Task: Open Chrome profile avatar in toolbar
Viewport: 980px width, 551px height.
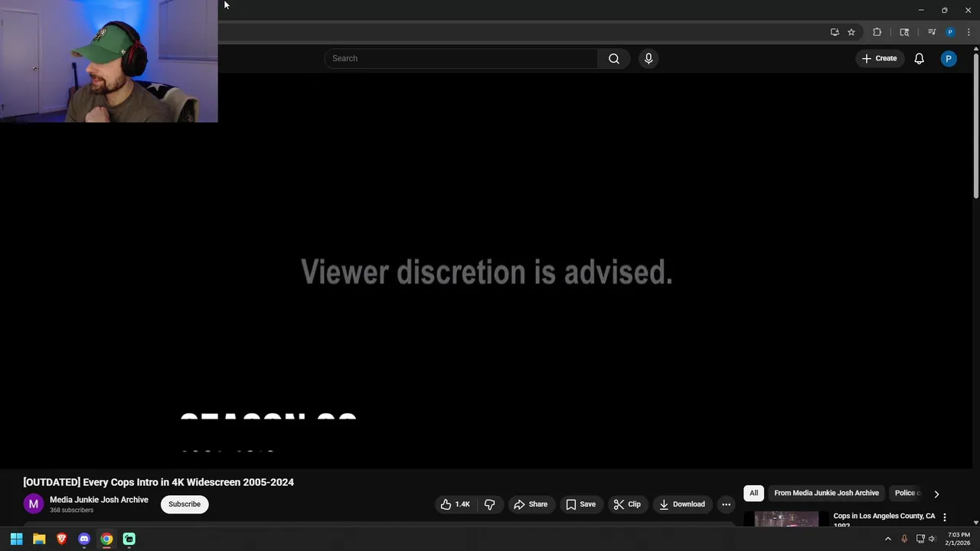Action: pyautogui.click(x=950, y=32)
